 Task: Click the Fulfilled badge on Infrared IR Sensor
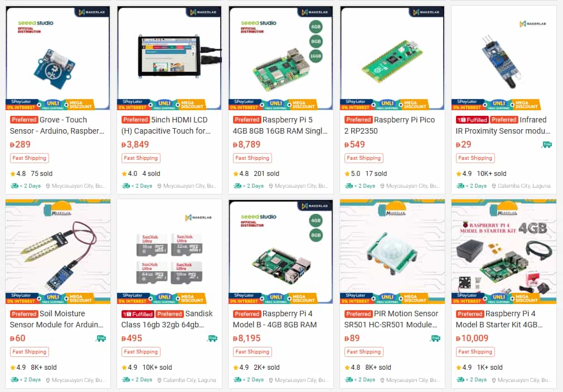(x=472, y=120)
